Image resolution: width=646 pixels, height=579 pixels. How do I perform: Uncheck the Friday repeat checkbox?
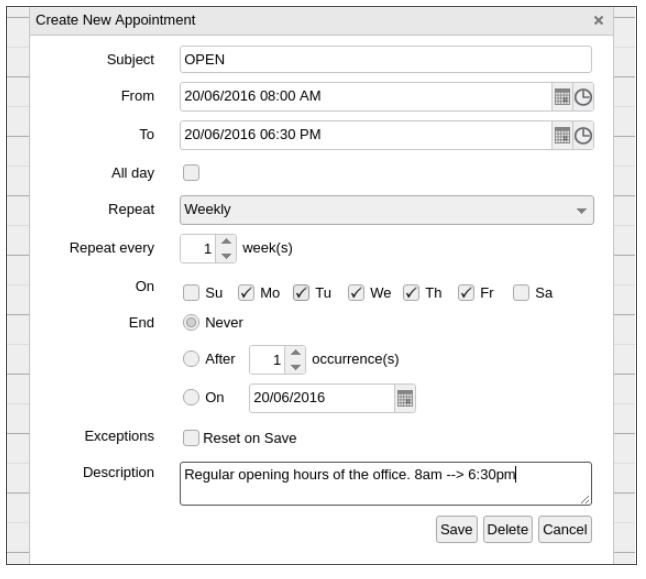(x=466, y=293)
